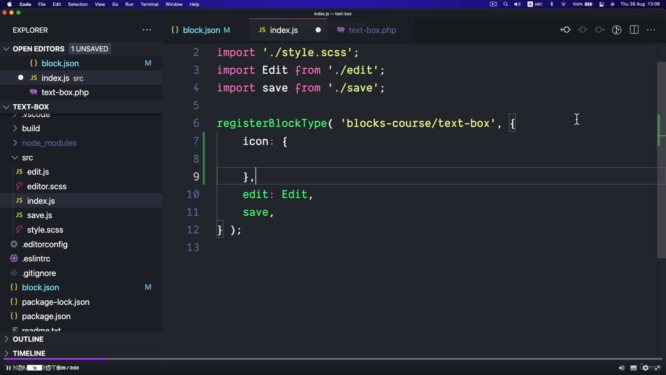Split the editor to the right
The width and height of the screenshot is (666, 375).
click(634, 30)
